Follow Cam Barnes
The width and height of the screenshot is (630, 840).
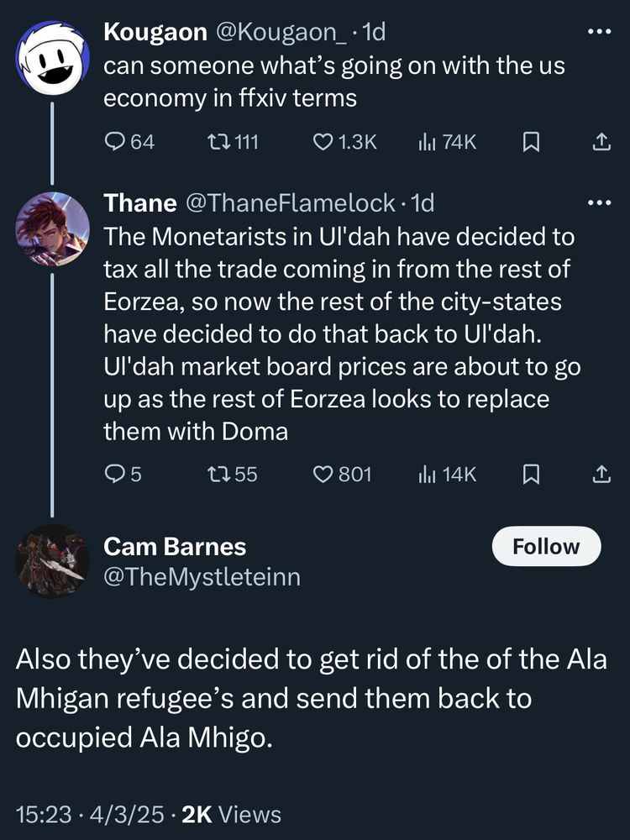coord(546,547)
